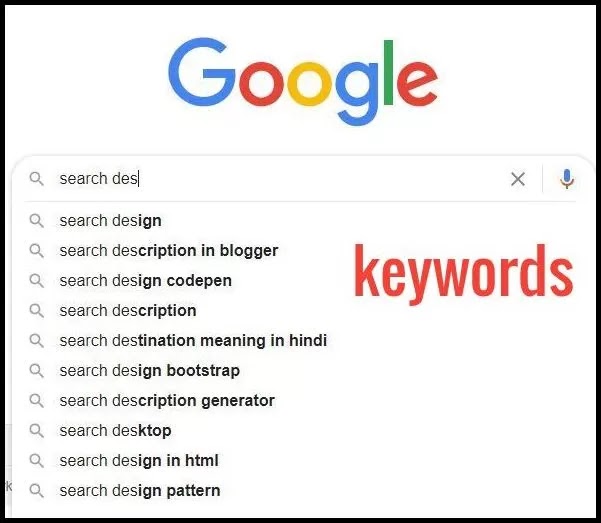
Task: Click magnifier icon beside 'search design codepen'
Action: (36, 281)
